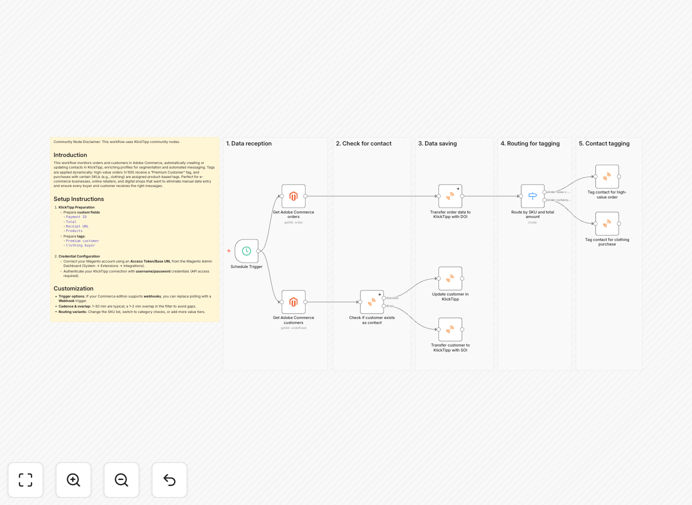Select Tag contact for clothing purchase node
Screen dimensions: 692x505
(607, 224)
